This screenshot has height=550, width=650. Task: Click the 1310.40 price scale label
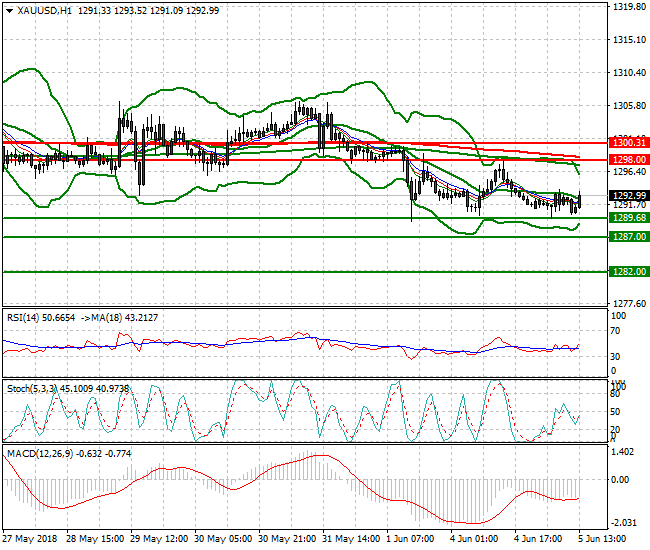[628, 73]
